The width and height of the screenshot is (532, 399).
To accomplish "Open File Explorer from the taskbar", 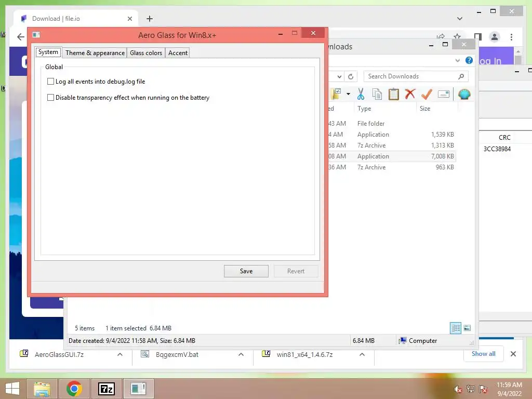I will pos(42,389).
